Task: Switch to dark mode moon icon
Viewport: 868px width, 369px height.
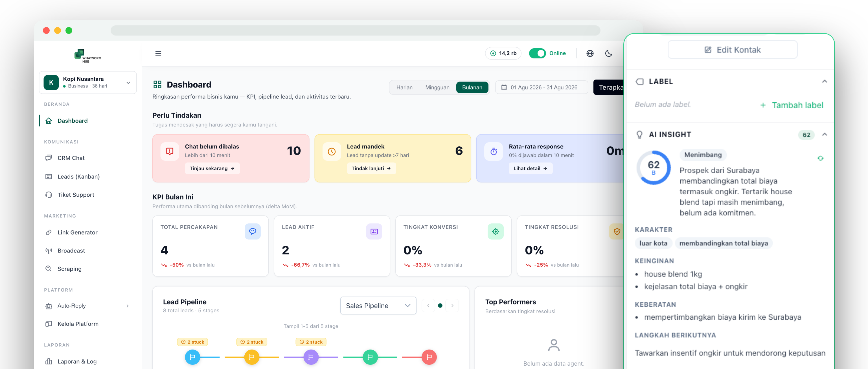Action: [x=609, y=53]
